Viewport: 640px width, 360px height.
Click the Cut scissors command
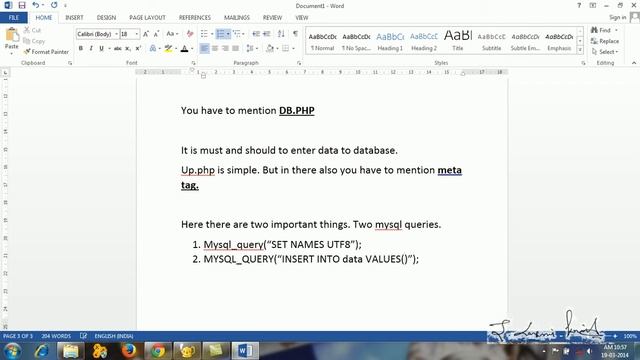(32, 30)
